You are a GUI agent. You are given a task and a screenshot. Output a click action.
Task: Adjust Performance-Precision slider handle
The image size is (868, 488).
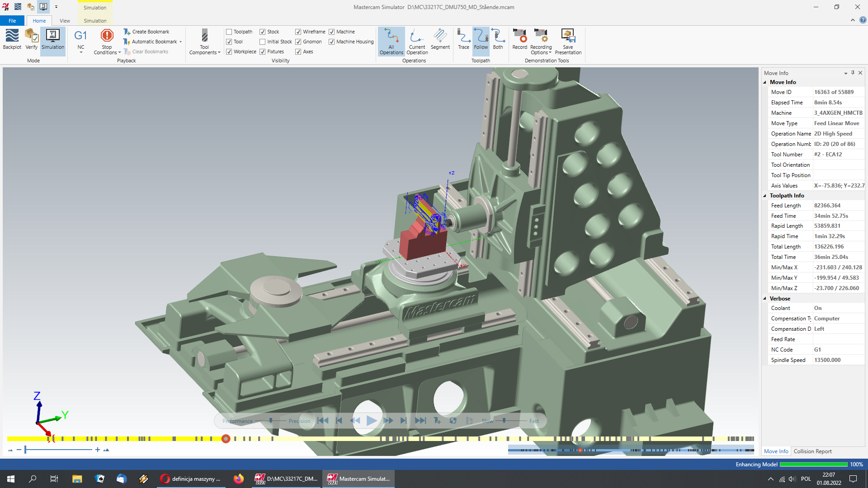pyautogui.click(x=271, y=421)
